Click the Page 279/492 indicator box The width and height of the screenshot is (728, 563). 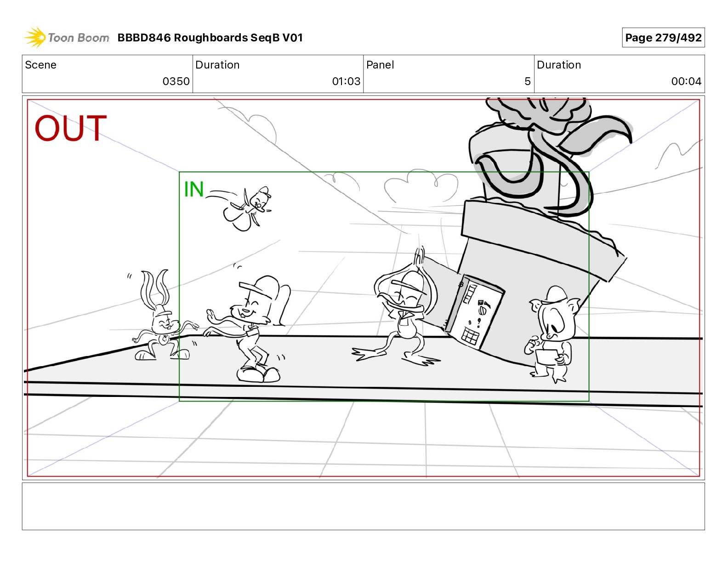[x=663, y=38]
